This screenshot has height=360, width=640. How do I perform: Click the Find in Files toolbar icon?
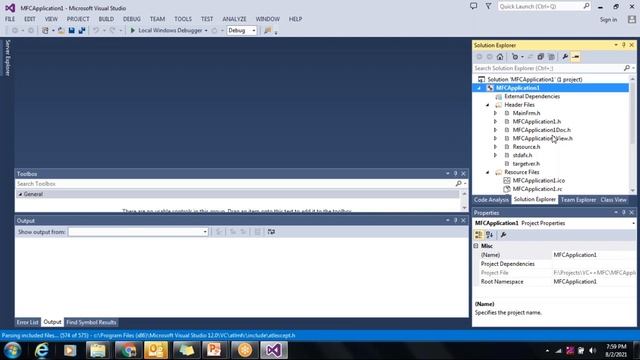(x=267, y=31)
